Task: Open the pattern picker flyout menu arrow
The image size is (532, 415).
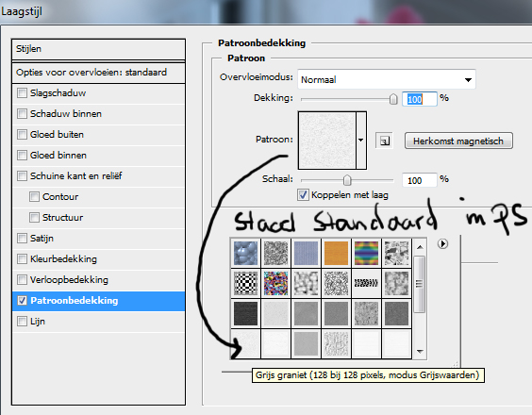Action: [x=442, y=243]
